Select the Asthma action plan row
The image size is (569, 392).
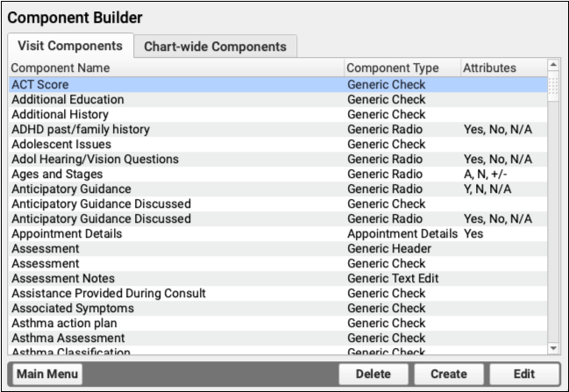point(175,324)
